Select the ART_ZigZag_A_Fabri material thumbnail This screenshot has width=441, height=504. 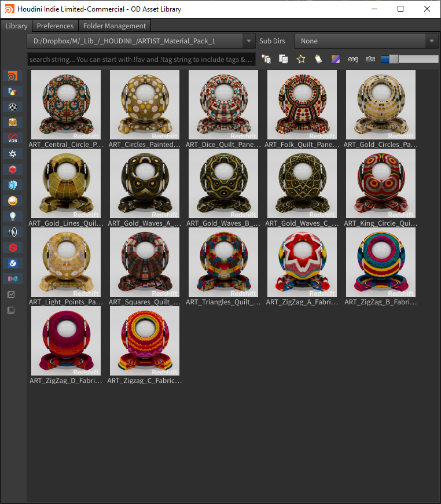pos(302,262)
